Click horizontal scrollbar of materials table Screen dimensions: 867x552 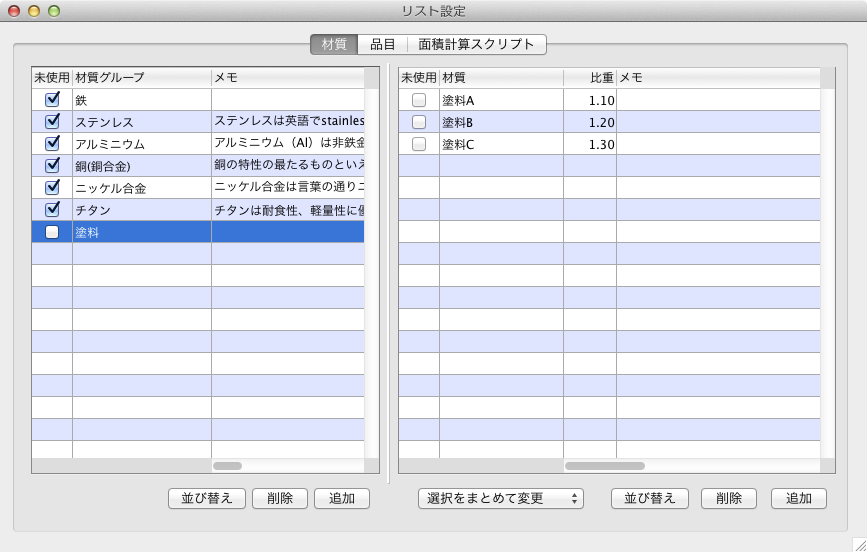(605, 466)
